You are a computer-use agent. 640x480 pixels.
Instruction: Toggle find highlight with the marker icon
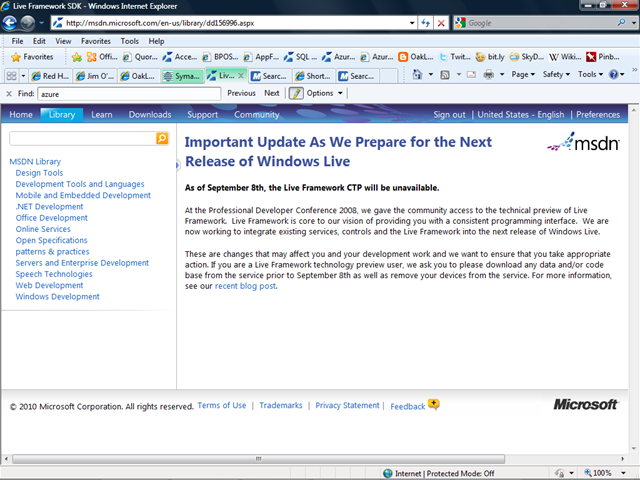(x=296, y=93)
